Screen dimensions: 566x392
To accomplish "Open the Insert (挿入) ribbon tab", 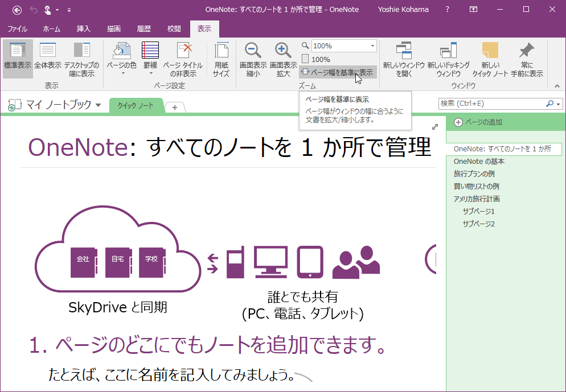I will point(83,28).
